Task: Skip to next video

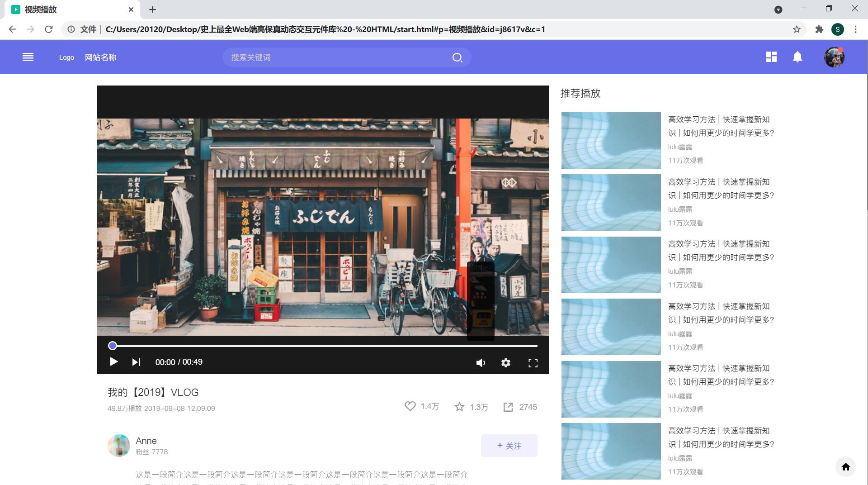Action: point(136,362)
